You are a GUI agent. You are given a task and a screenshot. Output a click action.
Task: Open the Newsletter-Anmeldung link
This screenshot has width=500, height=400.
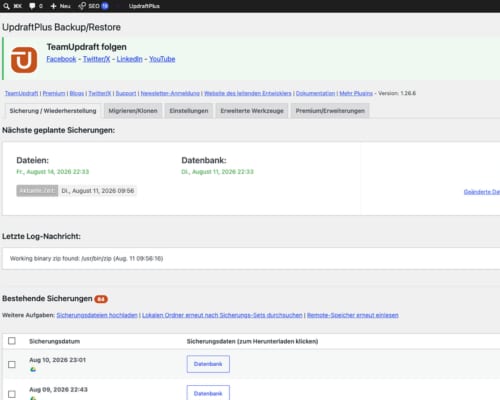pyautogui.click(x=170, y=93)
